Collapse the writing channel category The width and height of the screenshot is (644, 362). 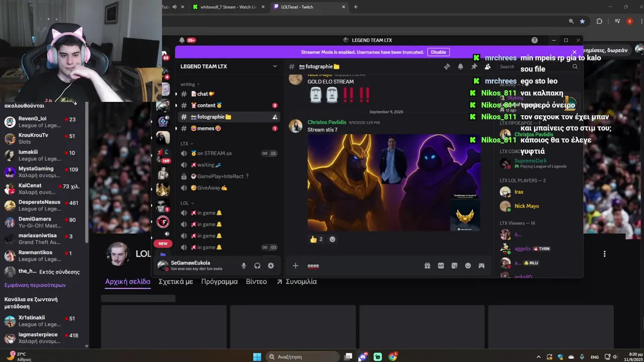tap(190, 84)
